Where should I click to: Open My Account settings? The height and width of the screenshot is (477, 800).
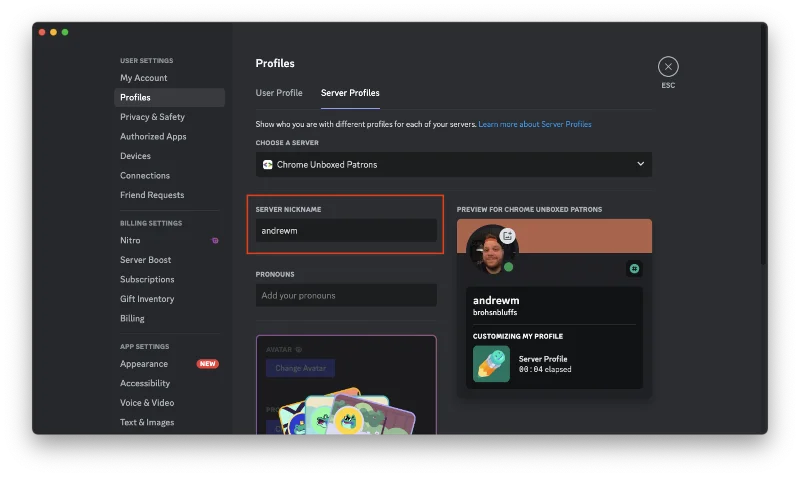[169, 78]
